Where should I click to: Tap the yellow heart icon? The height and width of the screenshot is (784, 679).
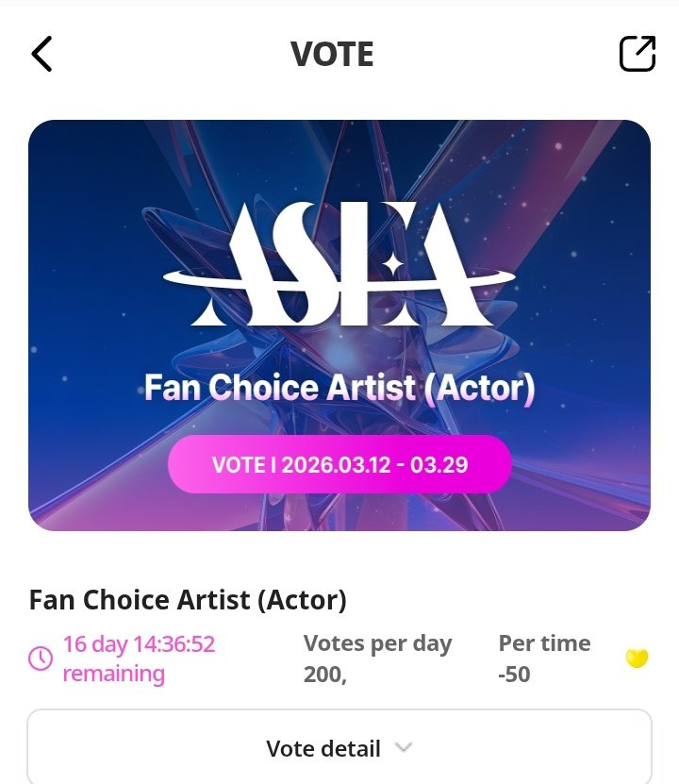coord(637,658)
